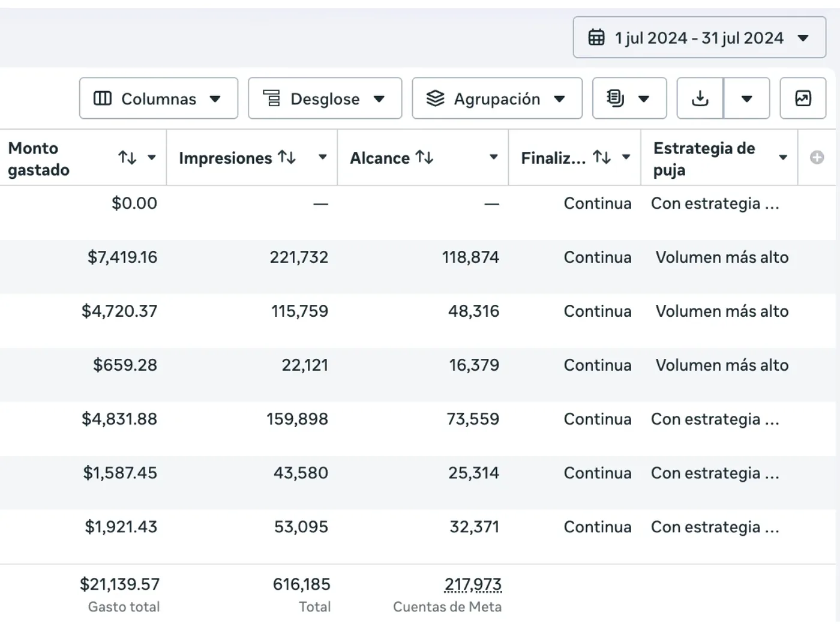Click the calendar icon in date selector
The image size is (840, 630).
coord(596,38)
